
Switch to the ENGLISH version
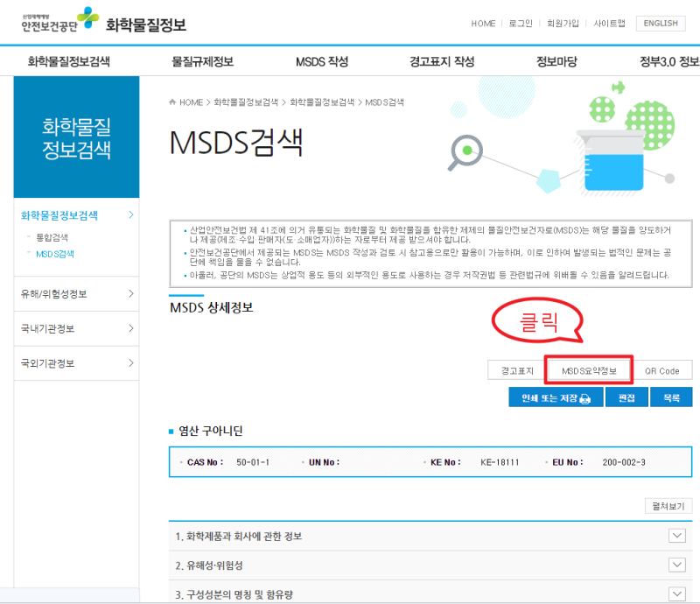[661, 24]
